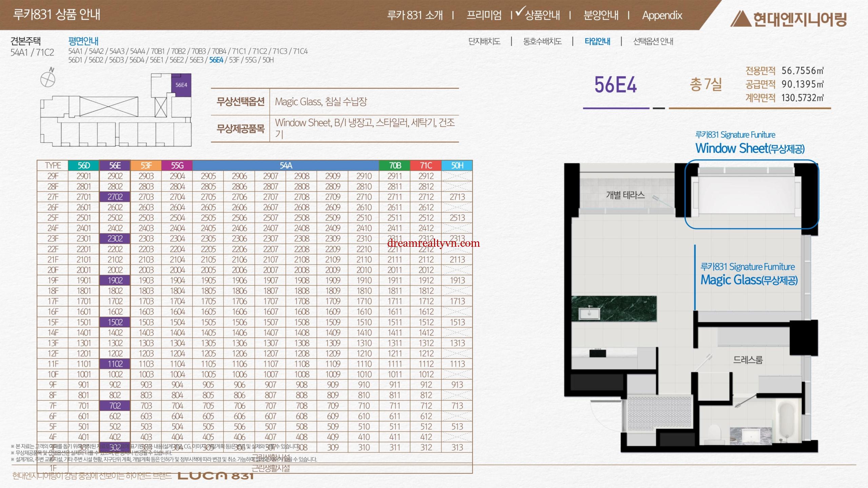Select the 53F floor plan link
Viewport: 868px width, 488px height.
234,60
